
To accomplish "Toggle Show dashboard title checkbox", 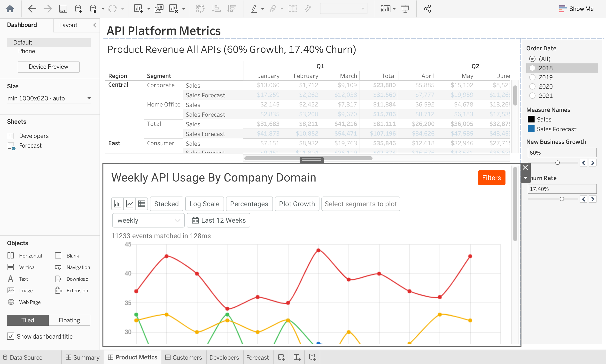I will 11,336.
